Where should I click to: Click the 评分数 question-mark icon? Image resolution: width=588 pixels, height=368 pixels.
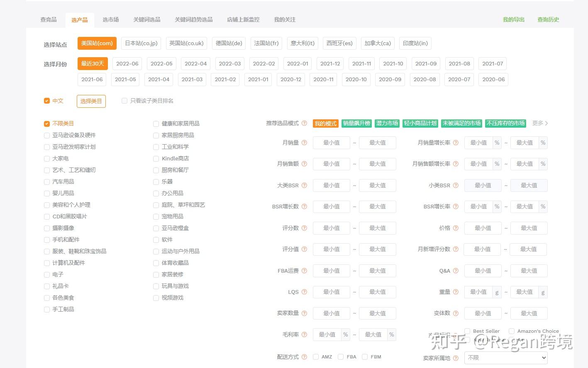pyautogui.click(x=304, y=228)
